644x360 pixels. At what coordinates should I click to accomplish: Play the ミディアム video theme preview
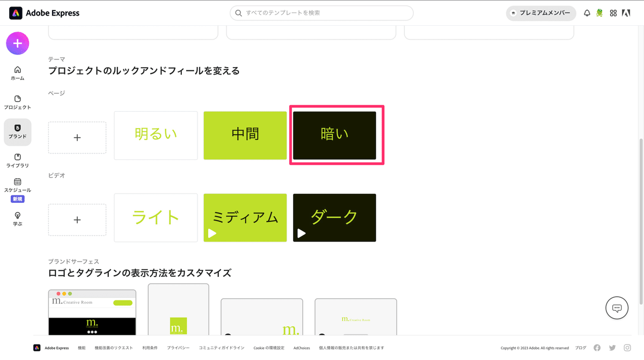tap(212, 233)
